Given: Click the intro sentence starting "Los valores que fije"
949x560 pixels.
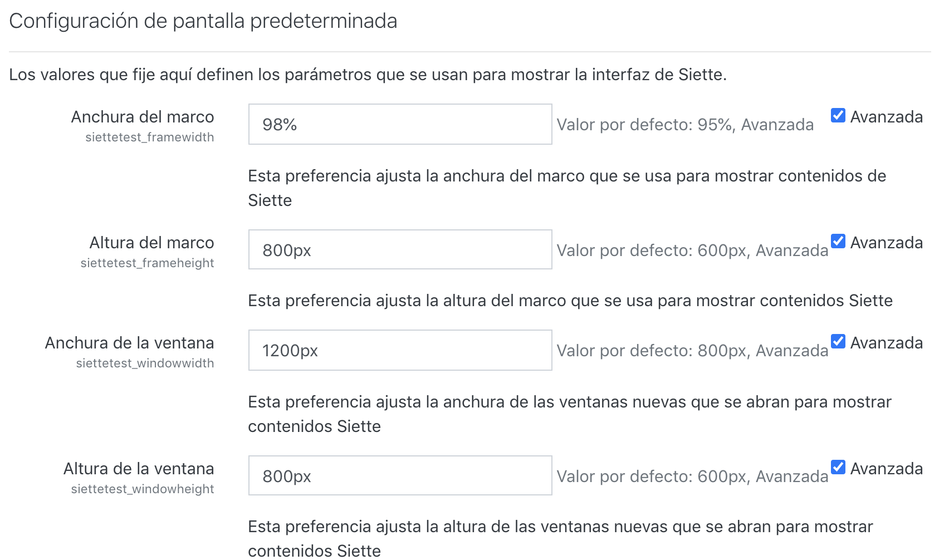Looking at the screenshot, I should pos(368,75).
